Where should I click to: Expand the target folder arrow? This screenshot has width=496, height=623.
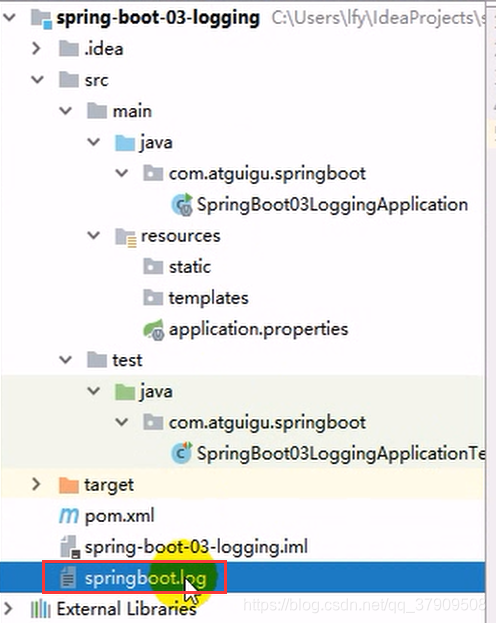37,484
